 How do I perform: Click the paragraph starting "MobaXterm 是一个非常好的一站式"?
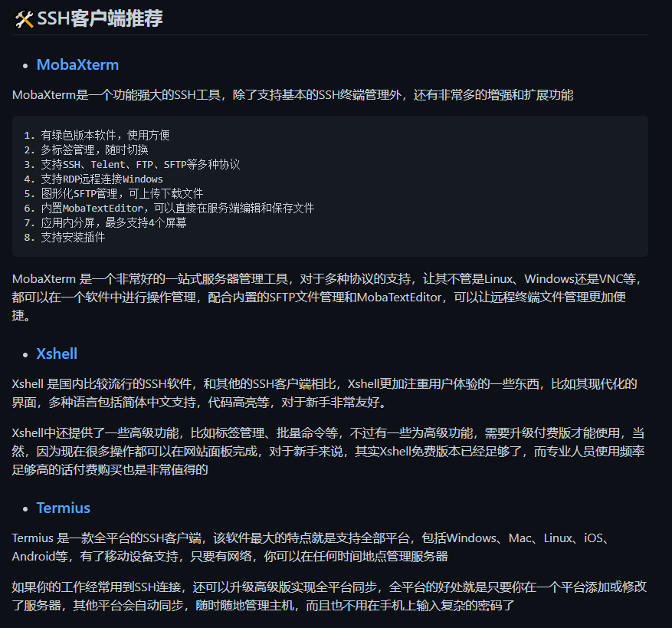tap(327, 298)
